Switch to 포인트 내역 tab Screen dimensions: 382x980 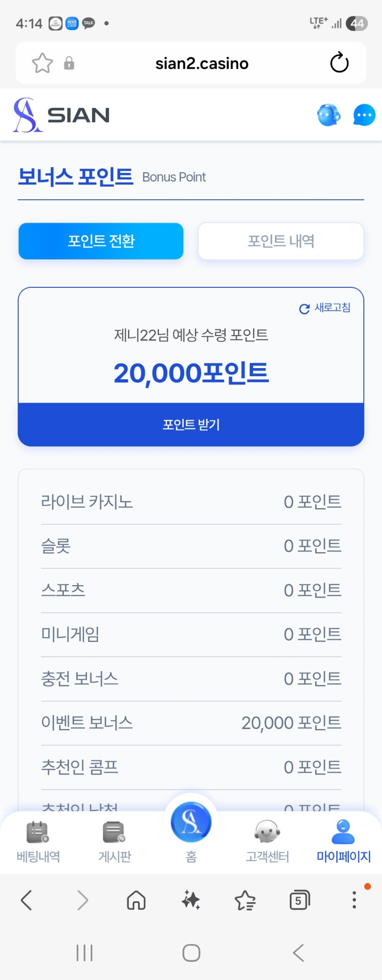[x=281, y=241]
